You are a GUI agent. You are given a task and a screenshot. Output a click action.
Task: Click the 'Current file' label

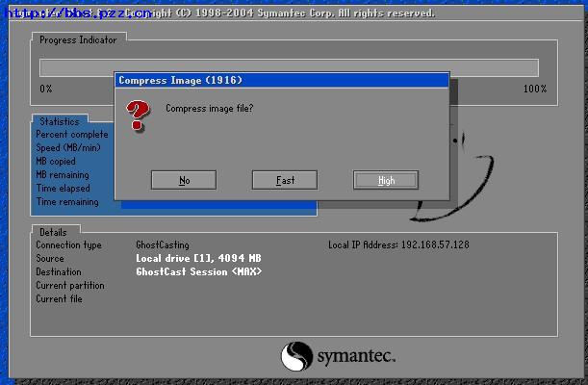coord(60,298)
